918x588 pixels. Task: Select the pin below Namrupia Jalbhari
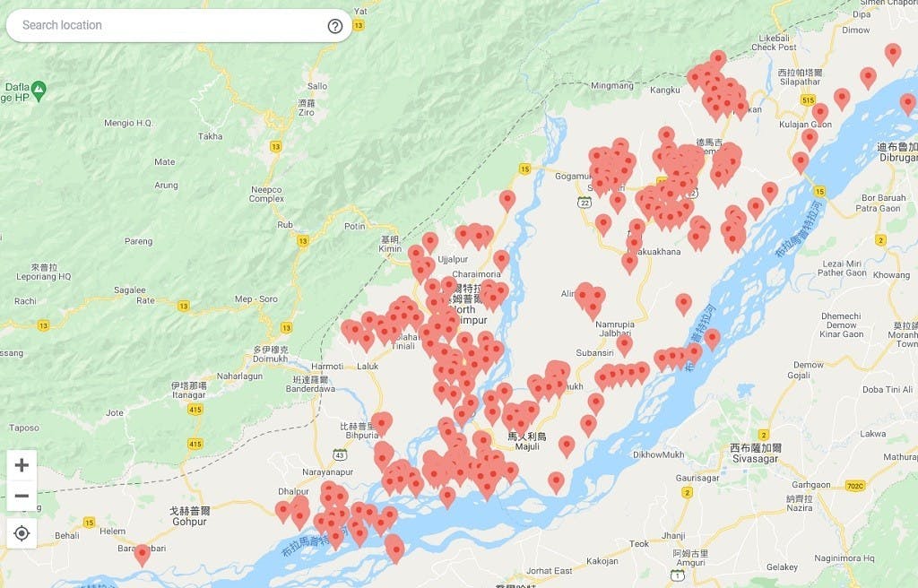point(625,345)
